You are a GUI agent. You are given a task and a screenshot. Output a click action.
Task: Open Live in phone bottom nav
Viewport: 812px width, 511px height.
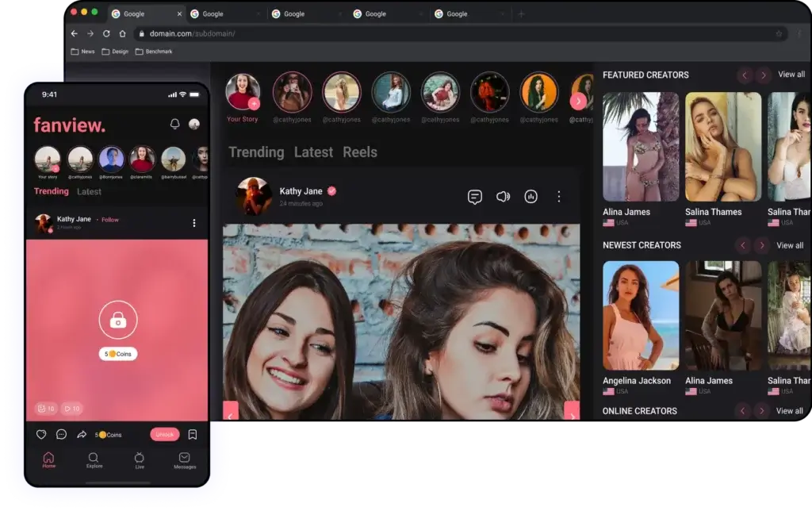coord(140,460)
